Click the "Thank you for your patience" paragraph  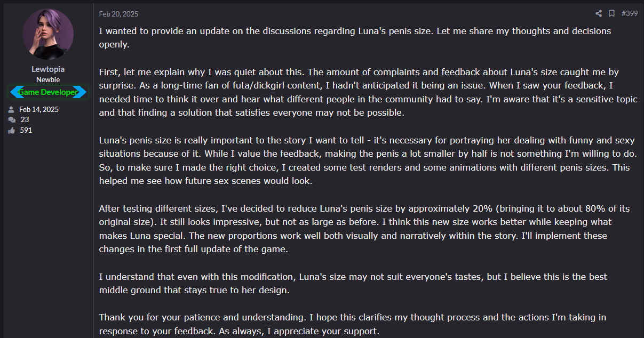tap(353, 324)
